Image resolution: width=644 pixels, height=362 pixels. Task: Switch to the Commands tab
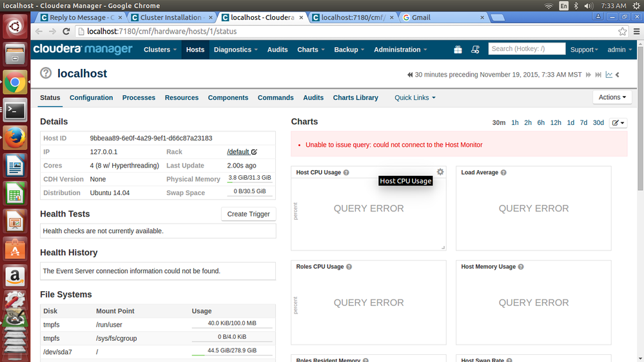pos(276,98)
